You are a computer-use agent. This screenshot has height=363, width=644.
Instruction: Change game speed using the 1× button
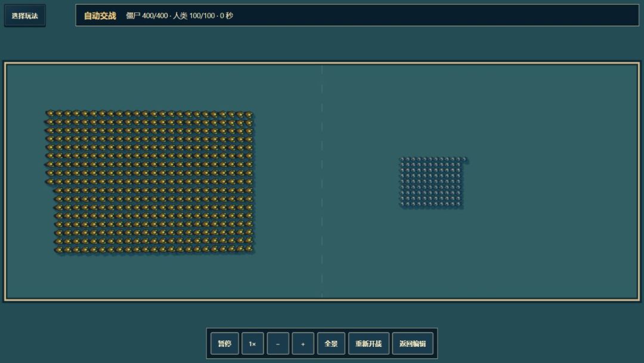click(x=253, y=343)
